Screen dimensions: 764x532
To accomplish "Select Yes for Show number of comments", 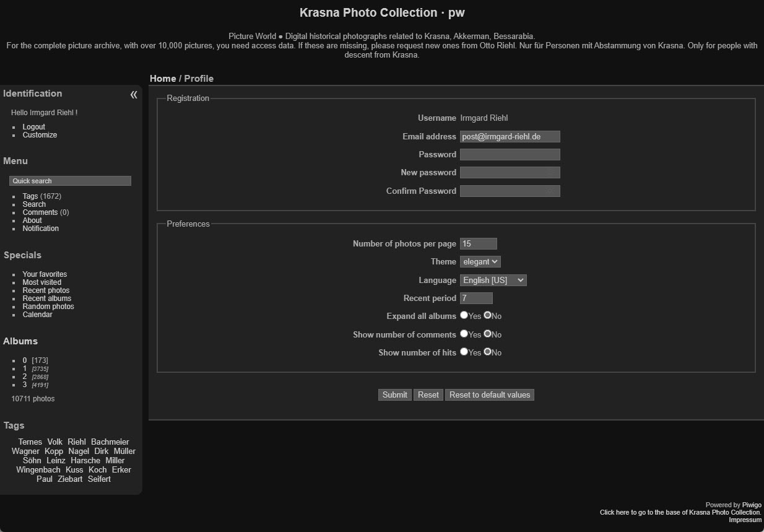I will pos(464,334).
